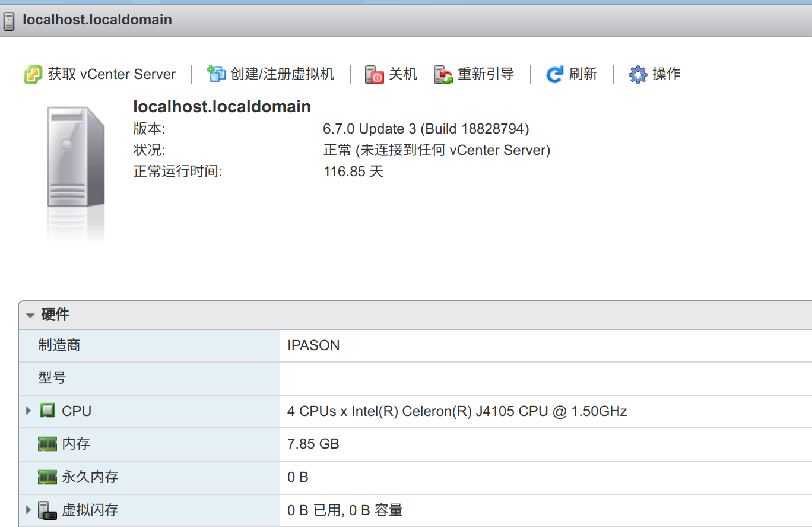Click the reboot (重新引导) icon
Image resolution: width=812 pixels, height=527 pixels.
click(443, 75)
